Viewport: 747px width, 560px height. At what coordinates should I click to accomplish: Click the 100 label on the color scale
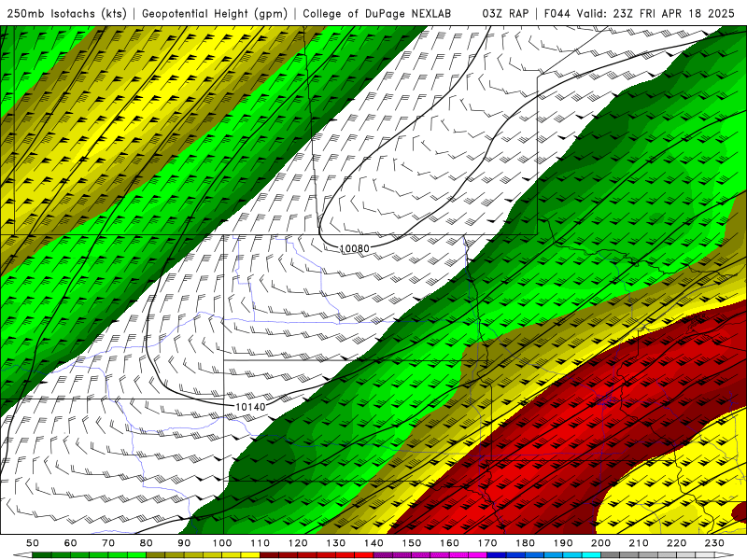[x=222, y=543]
